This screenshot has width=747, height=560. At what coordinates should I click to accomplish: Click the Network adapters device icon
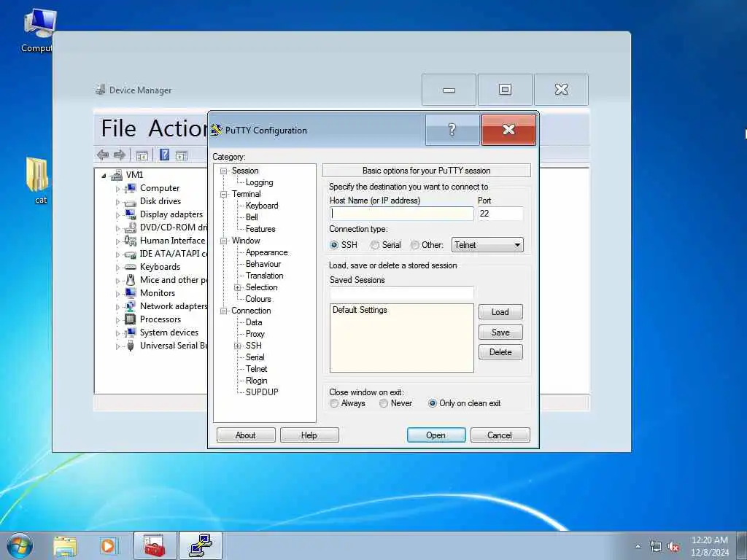[x=130, y=306]
